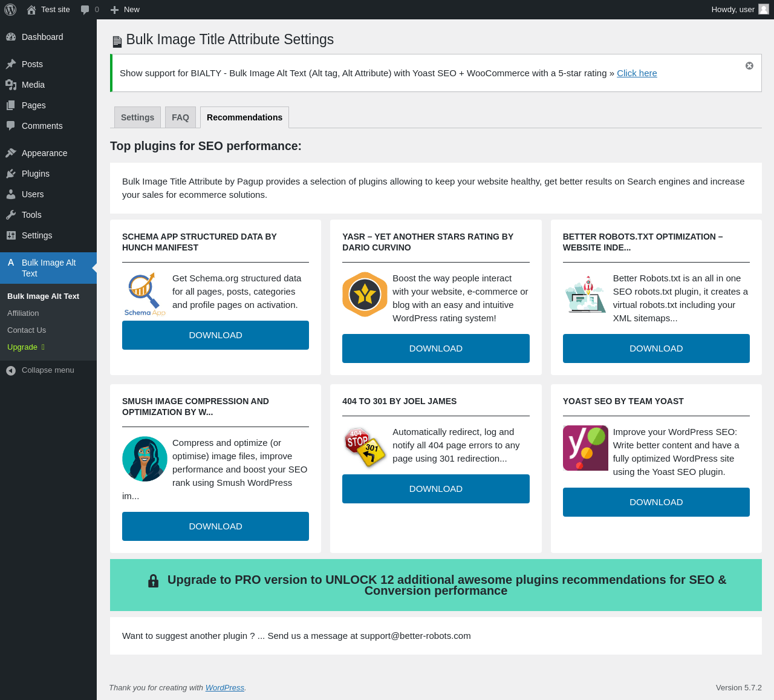Click Comments sidebar icon
774x700 pixels.
(x=11, y=126)
